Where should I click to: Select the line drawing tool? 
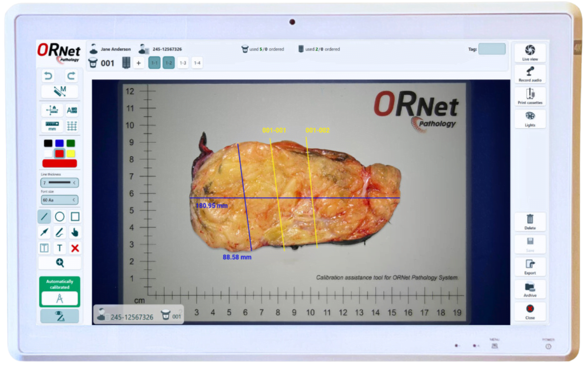[44, 216]
